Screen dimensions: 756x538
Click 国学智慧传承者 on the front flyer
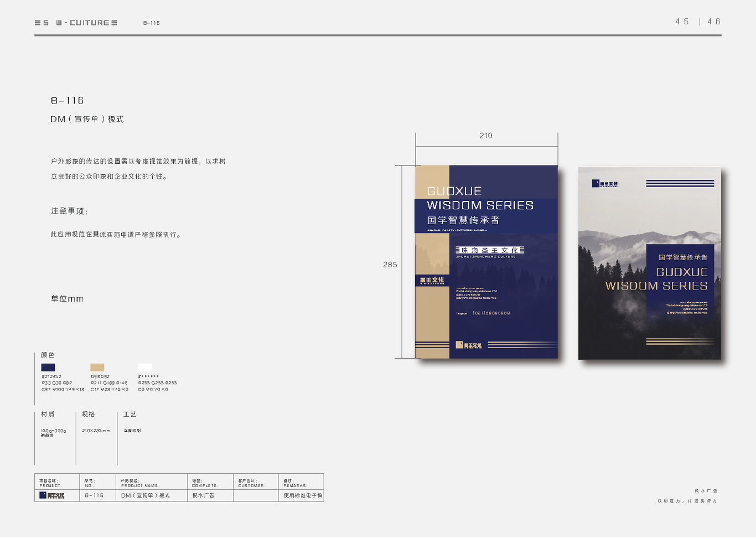[x=463, y=220]
